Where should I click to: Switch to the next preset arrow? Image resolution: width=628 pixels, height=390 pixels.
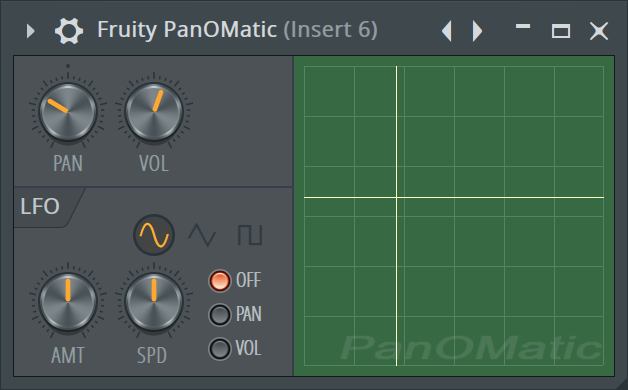point(477,31)
